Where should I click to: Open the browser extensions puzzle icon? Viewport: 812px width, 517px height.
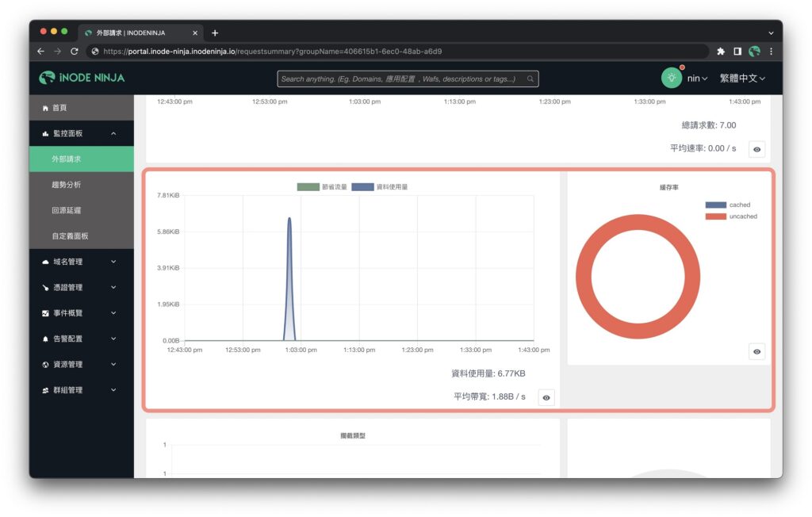click(x=721, y=52)
